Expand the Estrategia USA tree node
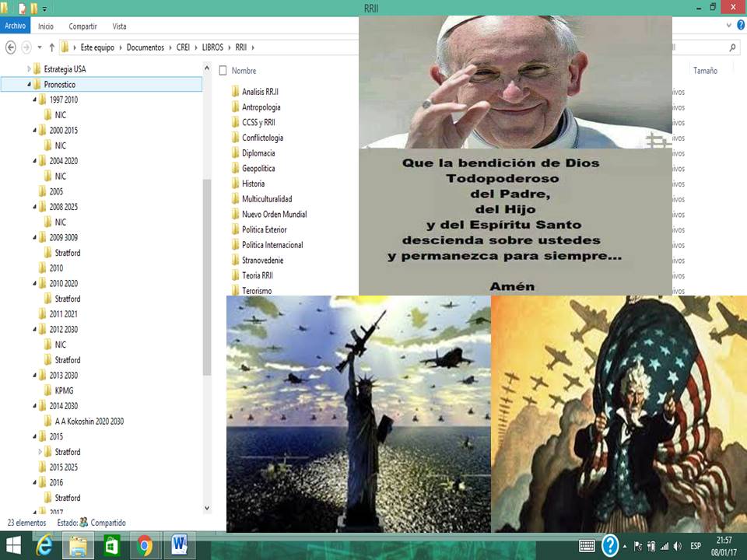Image resolution: width=747 pixels, height=560 pixels. click(29, 69)
